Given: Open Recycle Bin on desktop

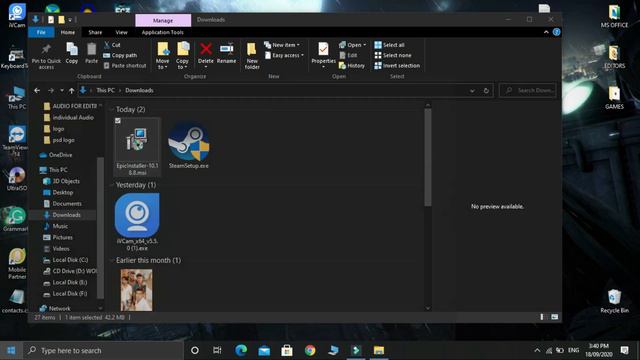Looking at the screenshot, I should click(614, 301).
